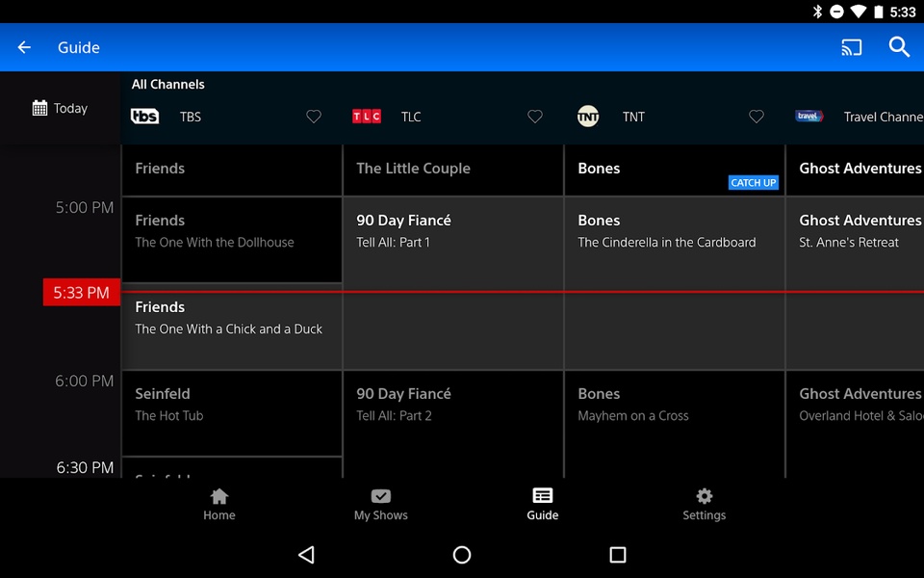This screenshot has height=578, width=924.
Task: Open the earlier Friends listing above 5:00 PM
Action: (x=232, y=170)
